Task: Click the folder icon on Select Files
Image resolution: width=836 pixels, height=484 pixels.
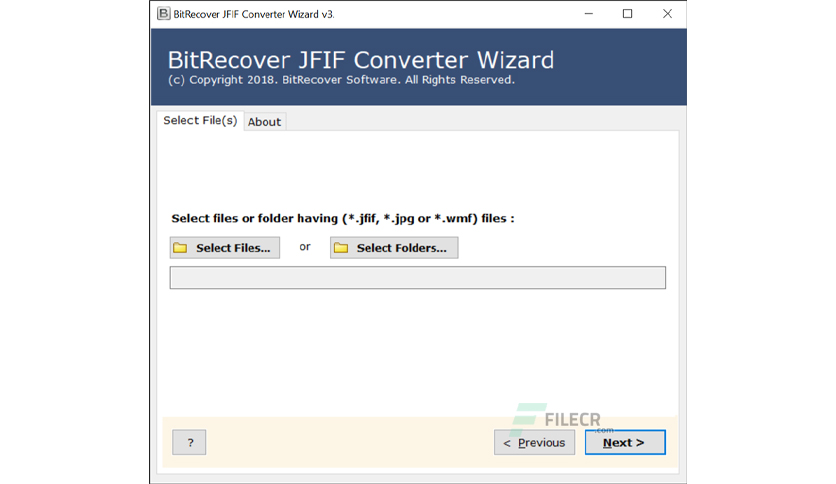Action: pos(180,248)
